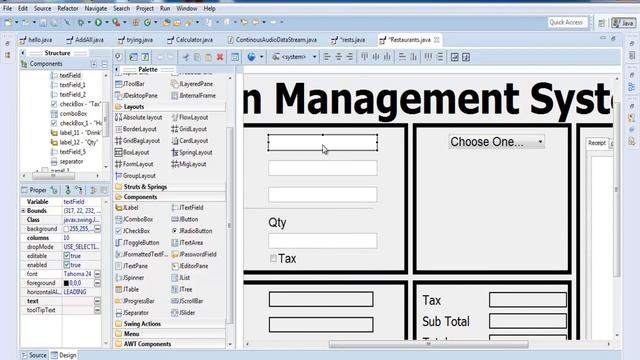This screenshot has width=640, height=360.
Task: Open the Refactor menu
Action: (x=68, y=8)
